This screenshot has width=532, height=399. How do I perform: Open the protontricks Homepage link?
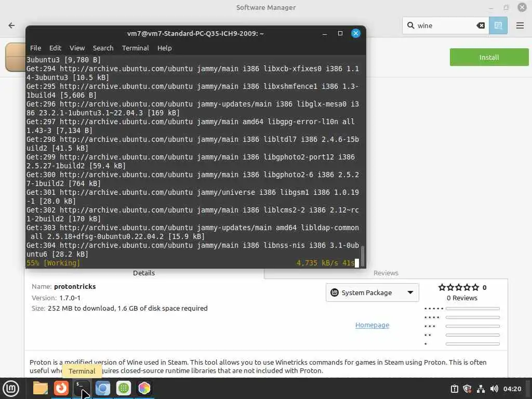[x=372, y=325]
